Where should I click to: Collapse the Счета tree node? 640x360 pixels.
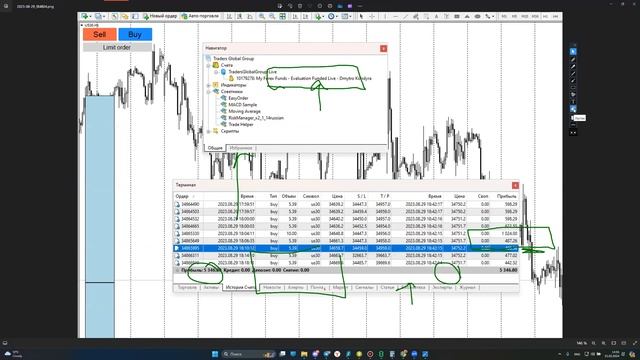[x=209, y=65]
